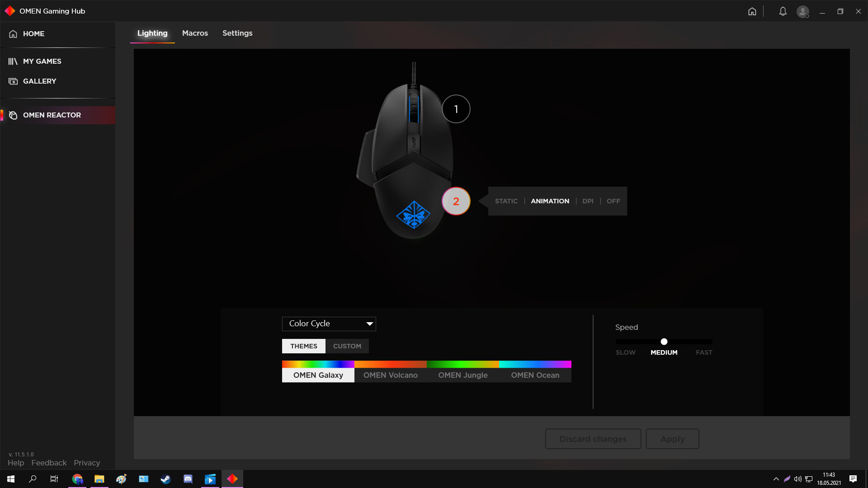
Task: Open Steam from the taskbar
Action: tap(165, 479)
